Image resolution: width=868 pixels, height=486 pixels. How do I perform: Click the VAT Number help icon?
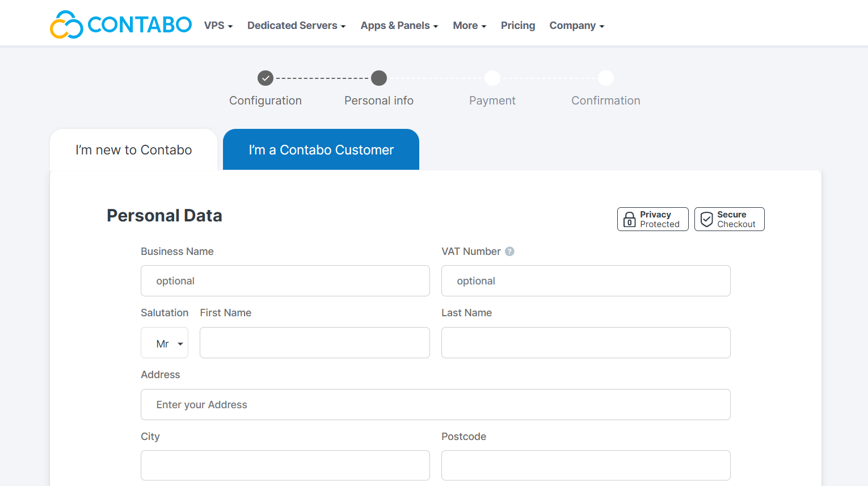[x=509, y=252]
